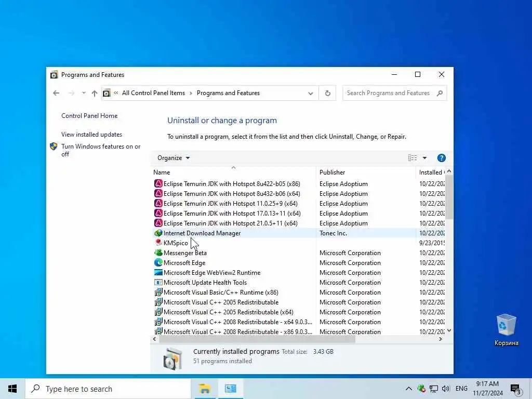This screenshot has width=532, height=399.
Task: Select the Edge WebView2 Runtime icon
Action: point(158,272)
